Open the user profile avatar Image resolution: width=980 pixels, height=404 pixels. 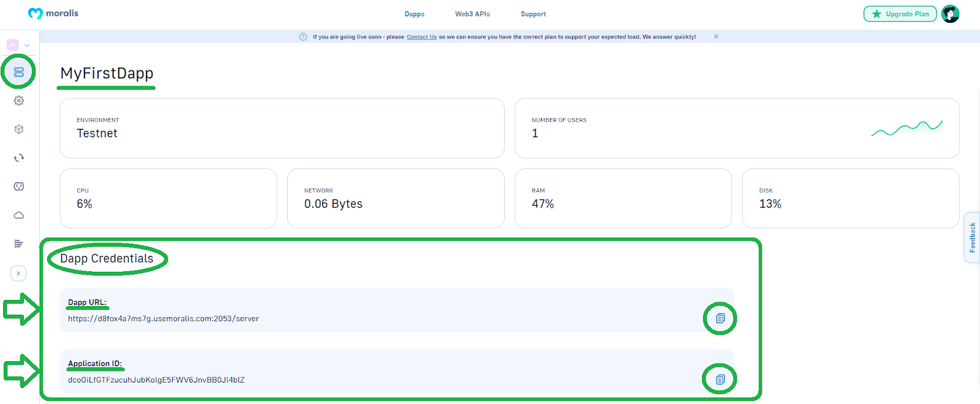click(x=951, y=14)
